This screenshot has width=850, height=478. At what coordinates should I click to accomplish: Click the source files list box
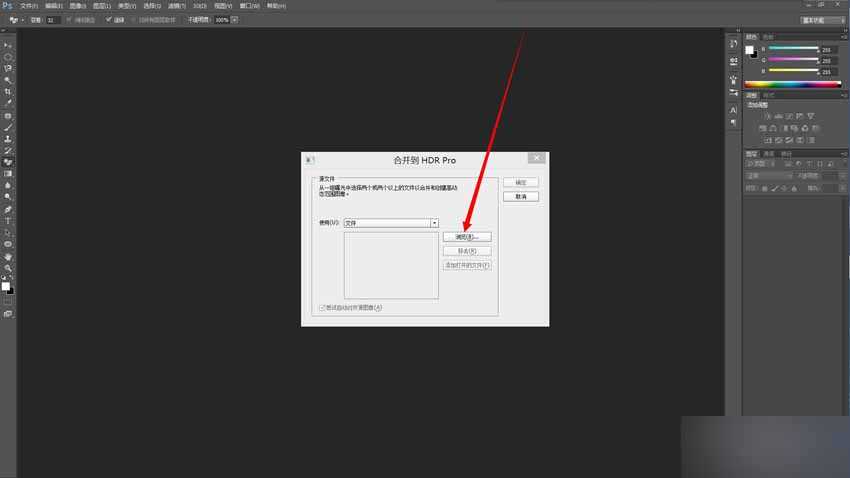391,266
